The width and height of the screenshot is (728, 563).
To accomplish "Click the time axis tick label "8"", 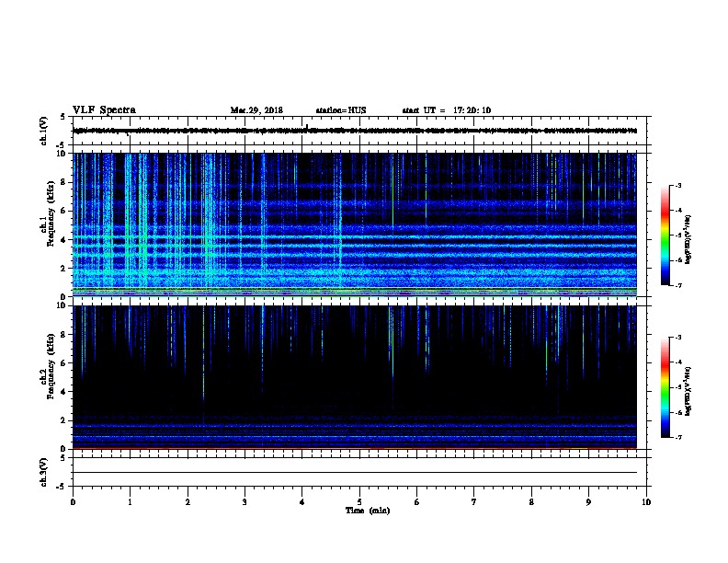I will tap(531, 501).
